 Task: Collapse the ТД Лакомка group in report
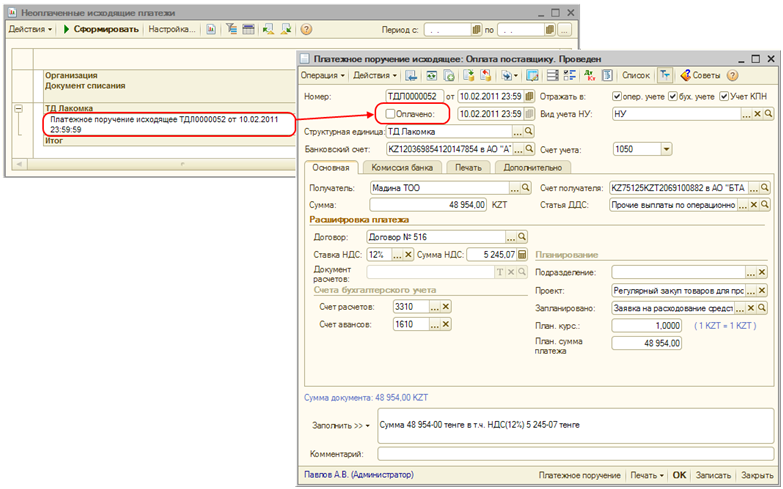[20, 108]
